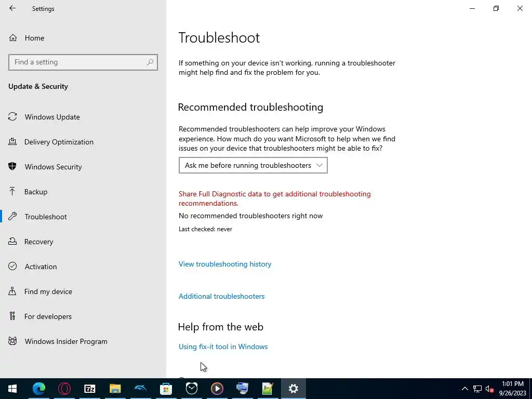Click the Settings gear in taskbar
Image resolution: width=532 pixels, height=399 pixels.
click(293, 389)
